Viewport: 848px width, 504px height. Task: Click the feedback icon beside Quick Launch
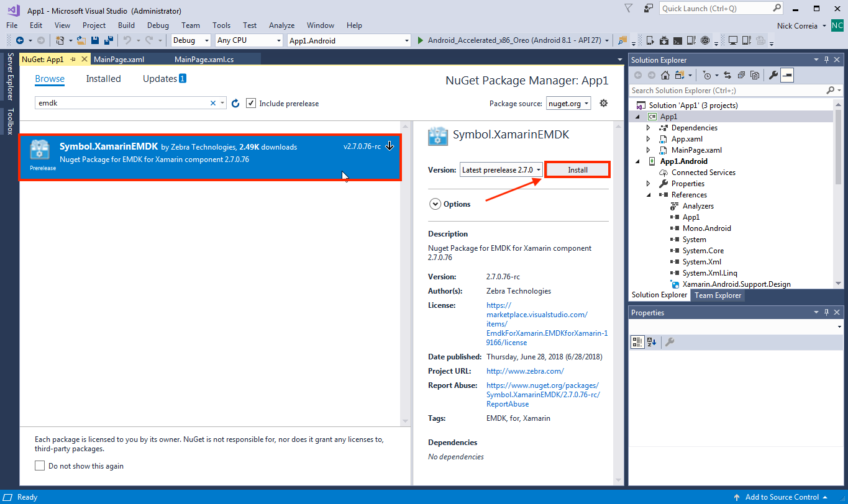(648, 8)
